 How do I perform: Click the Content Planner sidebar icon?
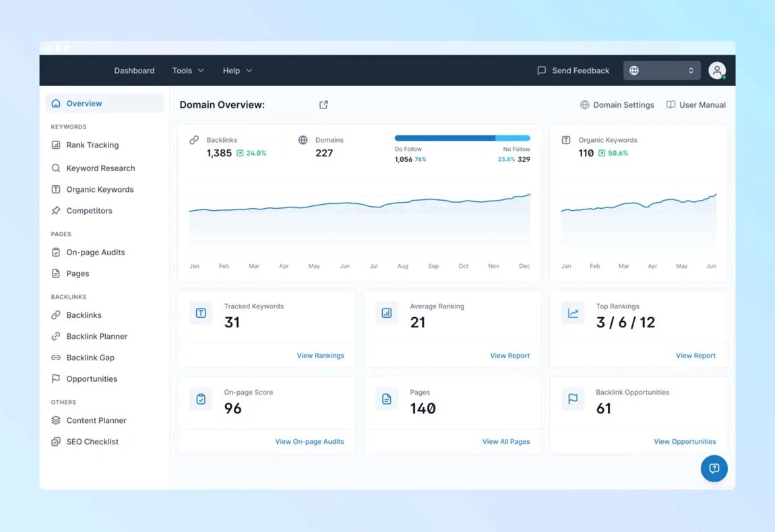pyautogui.click(x=56, y=420)
